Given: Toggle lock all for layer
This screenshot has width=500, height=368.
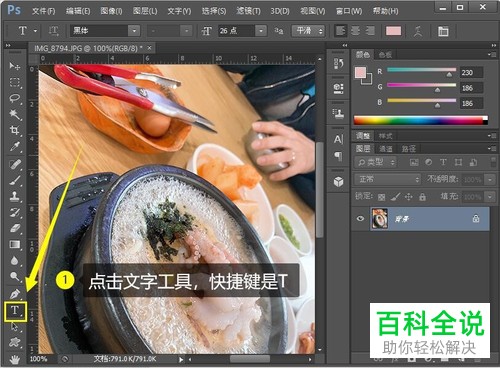Looking at the screenshot, I should [x=422, y=197].
